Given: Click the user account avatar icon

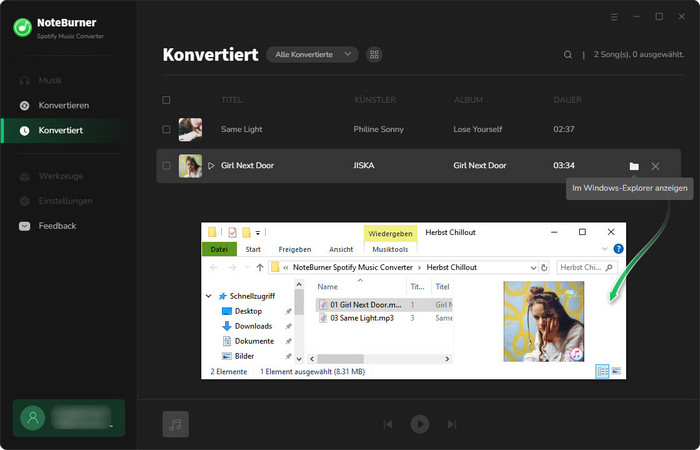Looking at the screenshot, I should (x=33, y=418).
